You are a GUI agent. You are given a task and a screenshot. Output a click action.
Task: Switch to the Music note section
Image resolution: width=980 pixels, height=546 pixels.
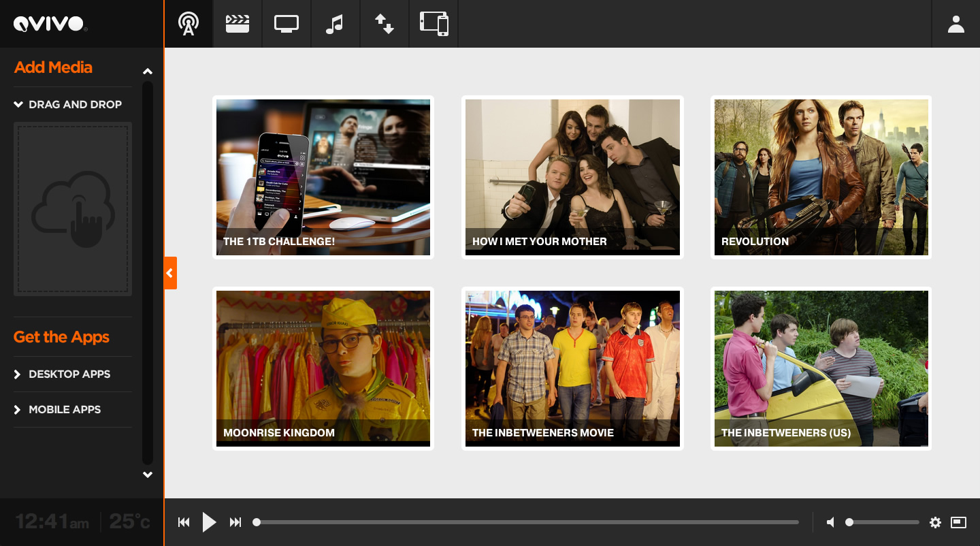tap(335, 24)
